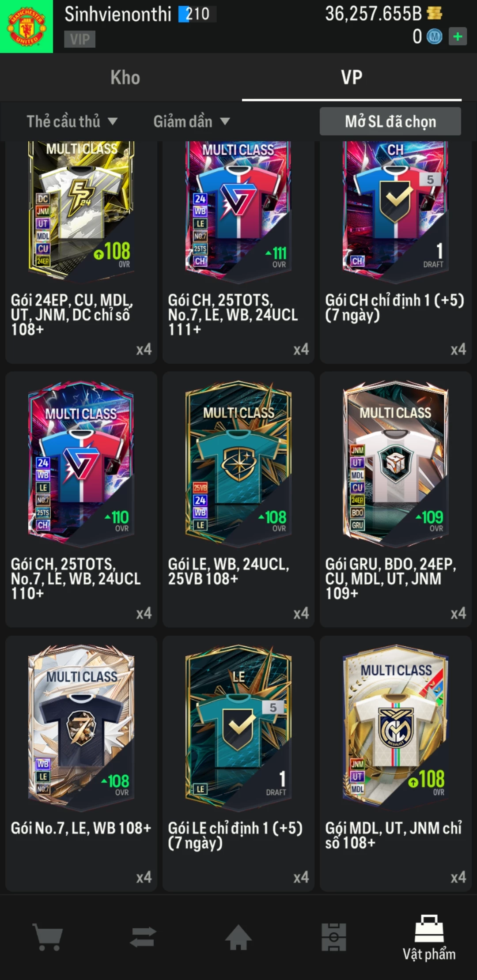
Task: Tap the Manchester United club crest
Action: (x=26, y=26)
